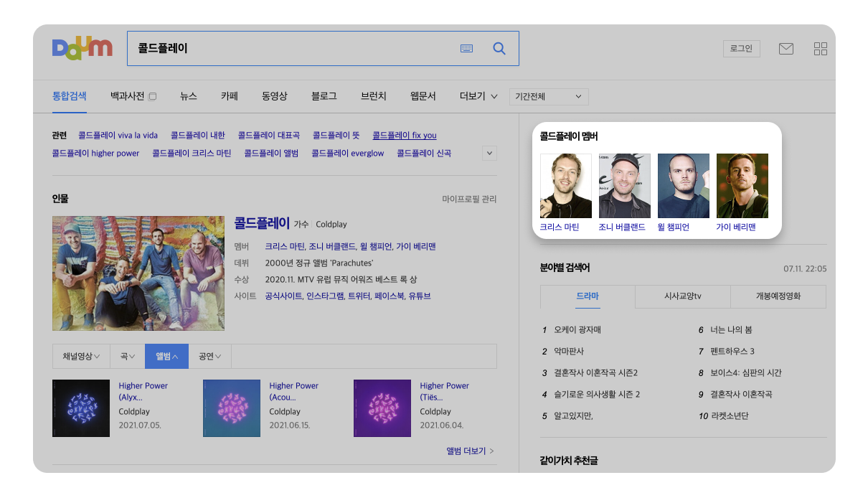Click related search 콜드플레이 fix you
The image size is (868, 498).
(405, 135)
